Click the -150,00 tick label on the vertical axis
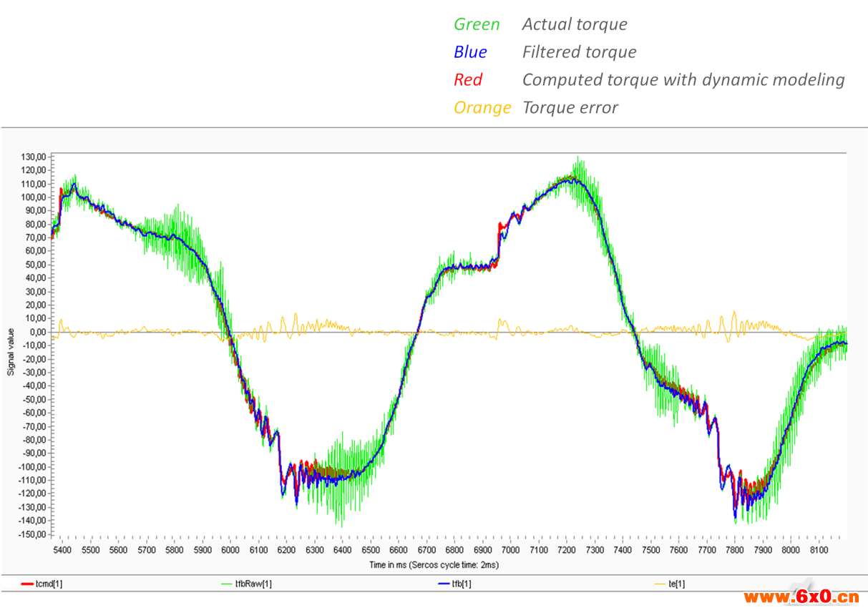 (x=34, y=534)
